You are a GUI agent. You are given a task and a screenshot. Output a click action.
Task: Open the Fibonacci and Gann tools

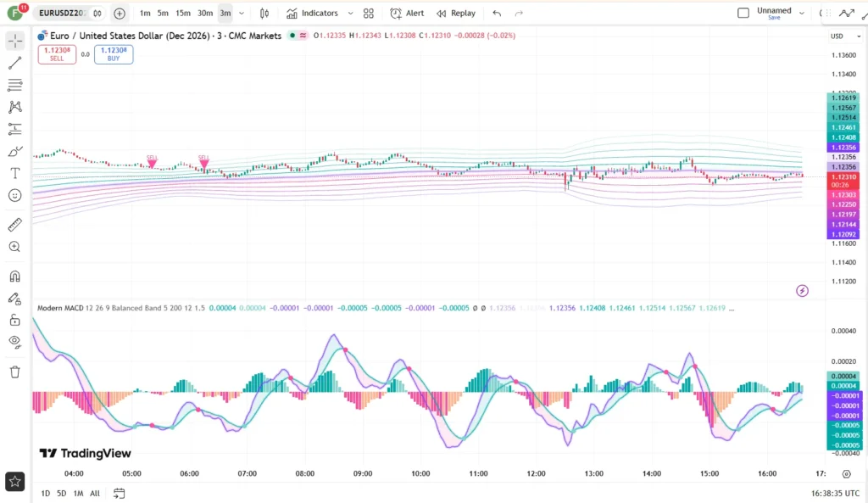pyautogui.click(x=15, y=85)
